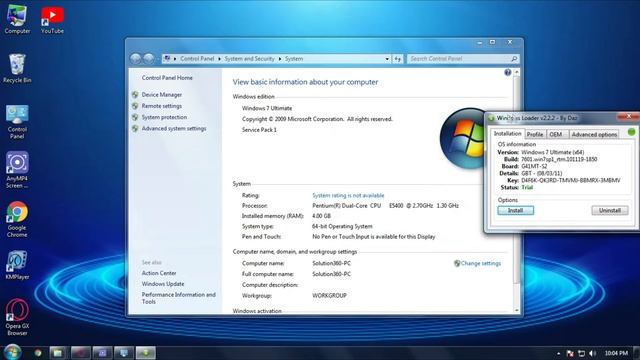The image size is (640, 360).
Task: Open Control Panel Home link
Action: coord(167,78)
